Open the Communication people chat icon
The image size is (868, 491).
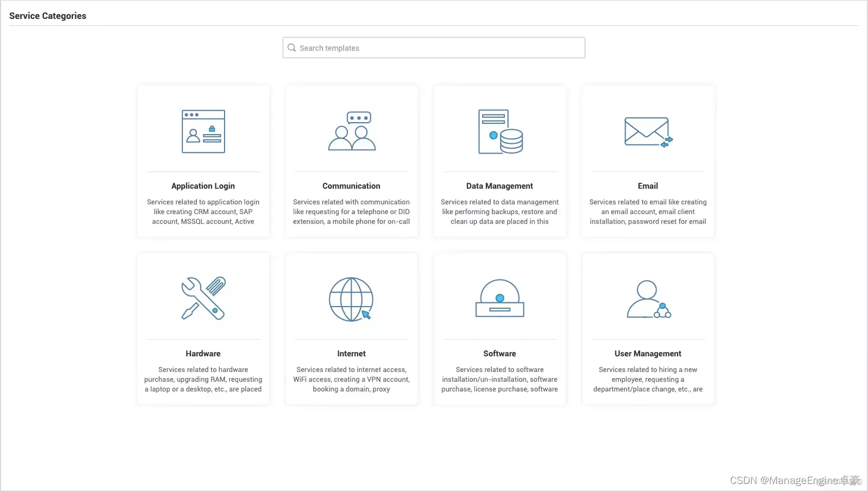352,131
